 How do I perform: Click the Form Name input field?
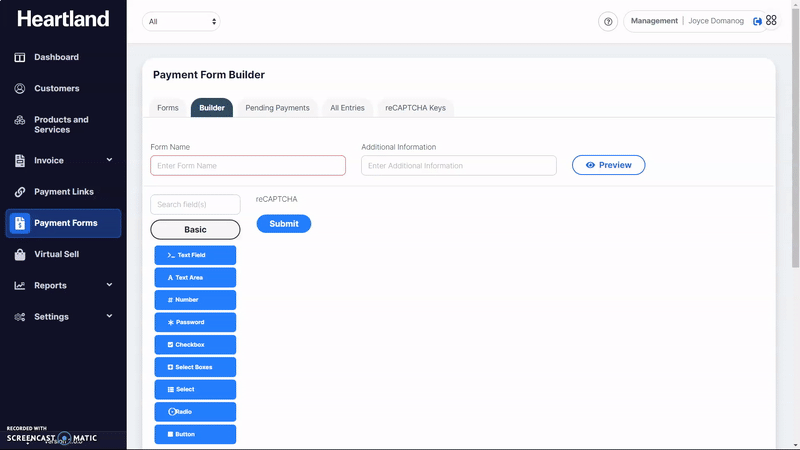point(248,166)
